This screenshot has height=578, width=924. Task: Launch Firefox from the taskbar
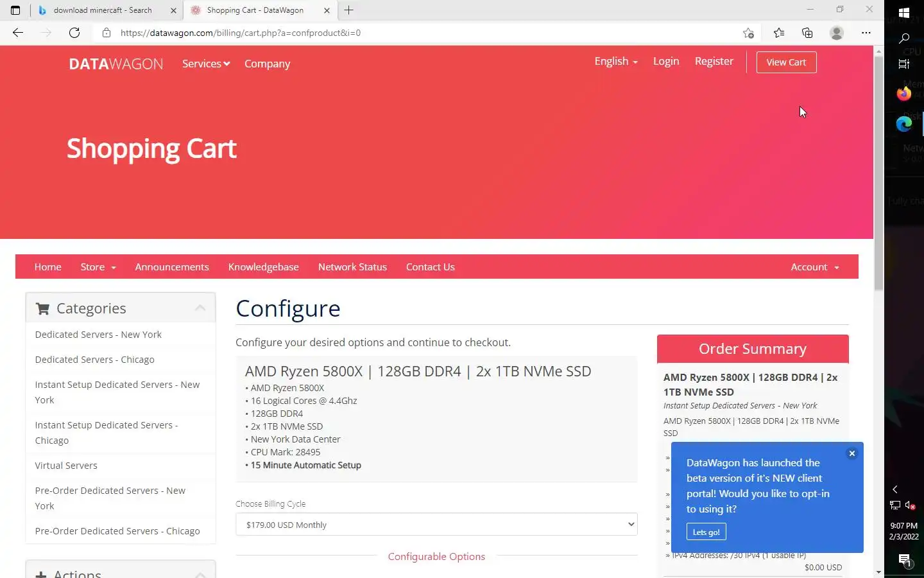click(x=904, y=94)
